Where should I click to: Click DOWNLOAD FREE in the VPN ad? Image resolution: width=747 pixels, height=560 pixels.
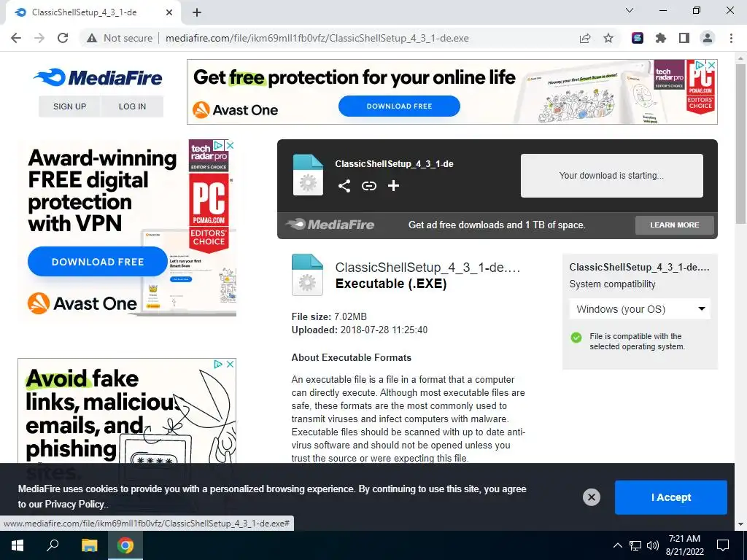[98, 262]
